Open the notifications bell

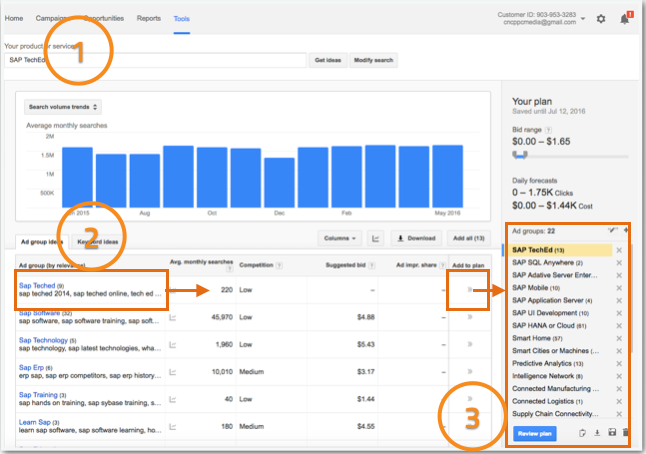point(626,18)
